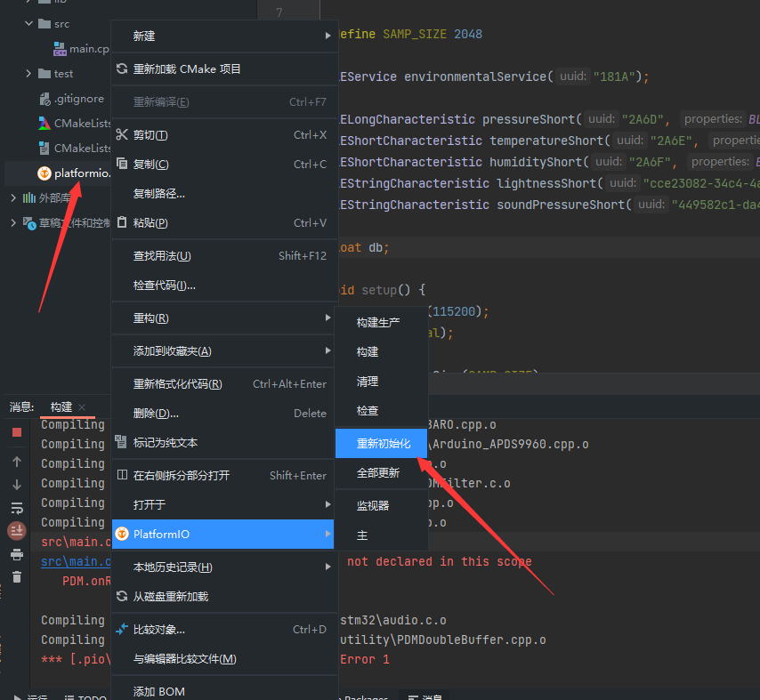The height and width of the screenshot is (700, 760).
Task: Click the paste clipboard icon
Action: (x=122, y=222)
